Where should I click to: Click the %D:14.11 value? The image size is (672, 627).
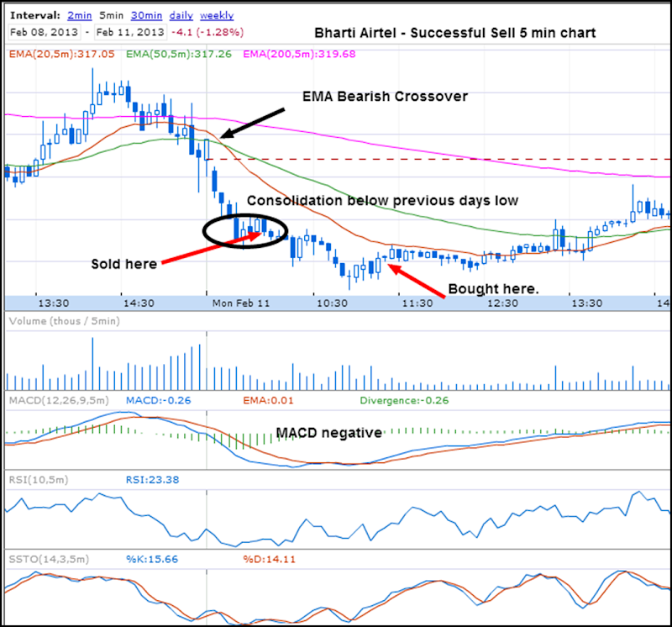pyautogui.click(x=269, y=559)
